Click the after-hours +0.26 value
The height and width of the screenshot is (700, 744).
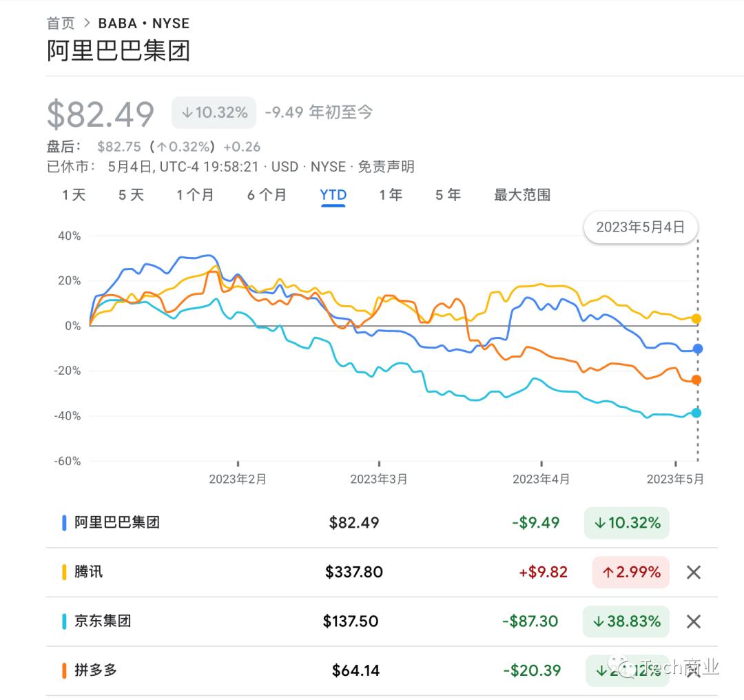242,147
